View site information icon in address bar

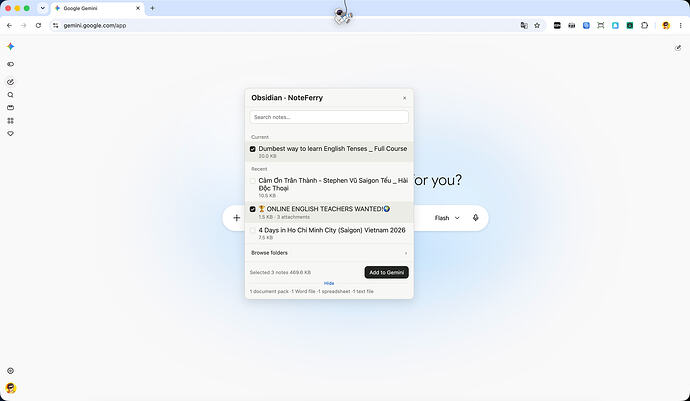coord(55,26)
